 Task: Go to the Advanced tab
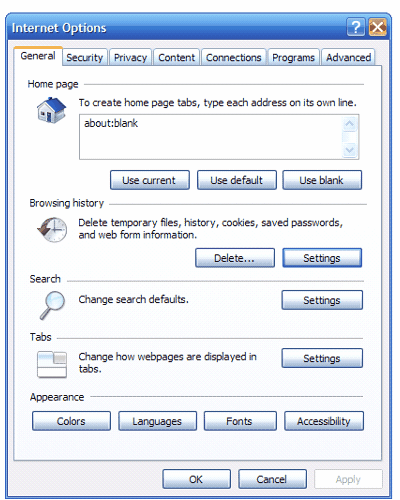pyautogui.click(x=348, y=57)
